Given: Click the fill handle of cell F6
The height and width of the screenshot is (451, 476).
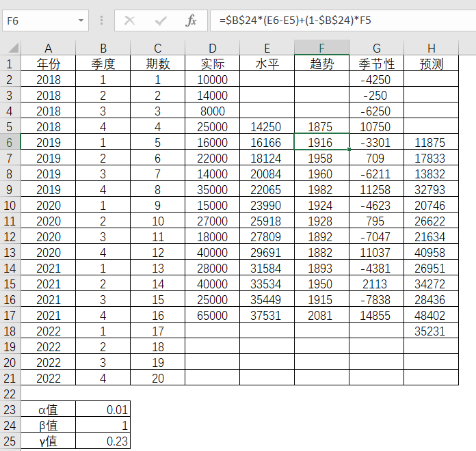Looking at the screenshot, I should (x=349, y=150).
